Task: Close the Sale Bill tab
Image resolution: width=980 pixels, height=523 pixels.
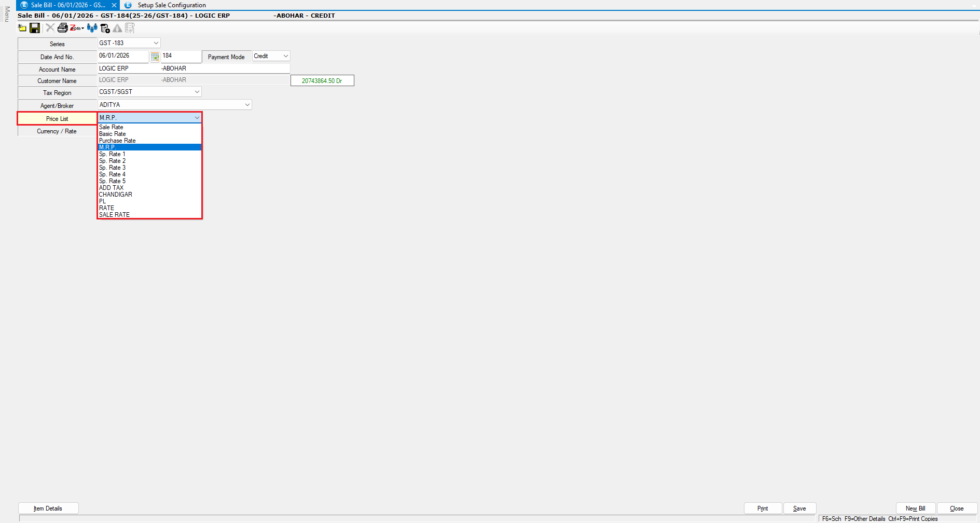Action: (x=114, y=5)
